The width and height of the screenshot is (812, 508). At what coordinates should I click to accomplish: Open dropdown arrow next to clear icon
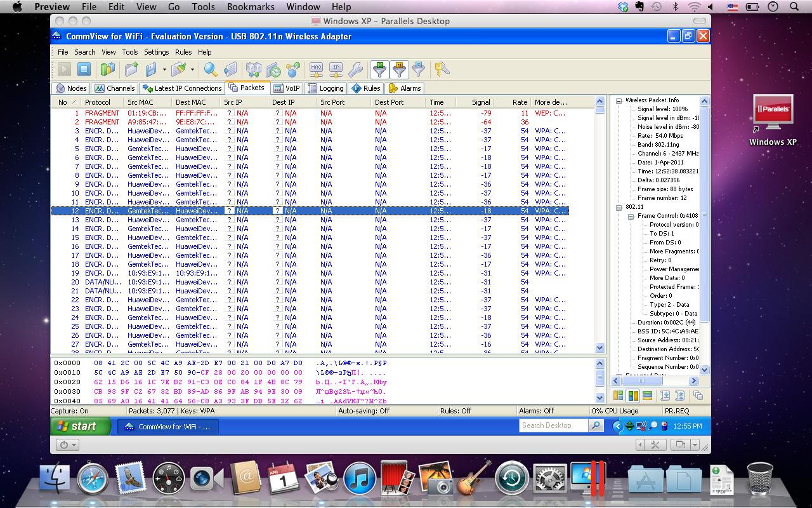coord(192,69)
